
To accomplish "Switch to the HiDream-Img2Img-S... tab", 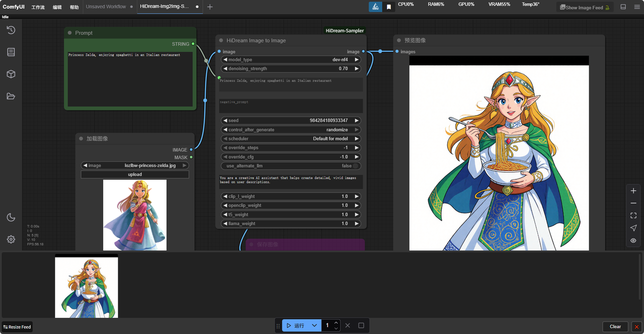I will [x=165, y=7].
